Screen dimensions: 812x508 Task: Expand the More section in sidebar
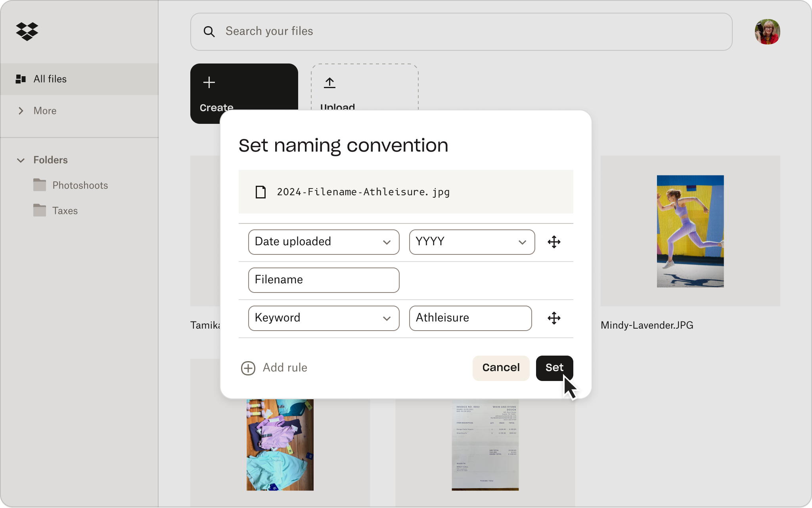point(21,111)
